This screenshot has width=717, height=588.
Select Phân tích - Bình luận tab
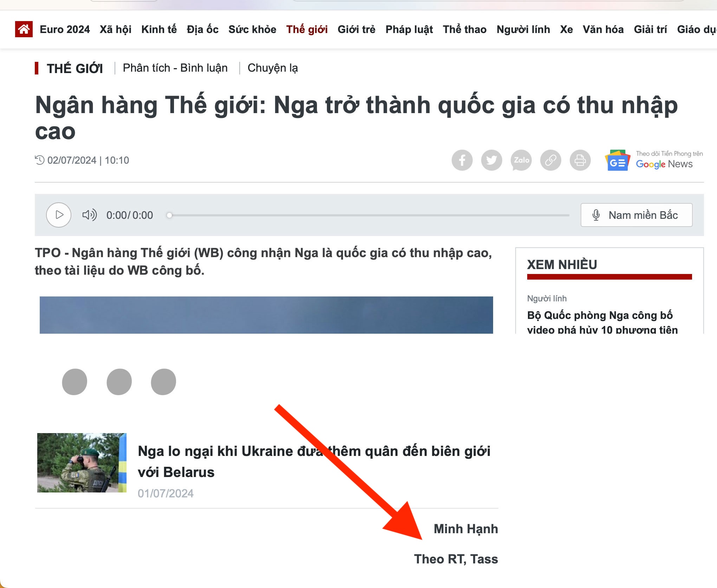pyautogui.click(x=175, y=68)
